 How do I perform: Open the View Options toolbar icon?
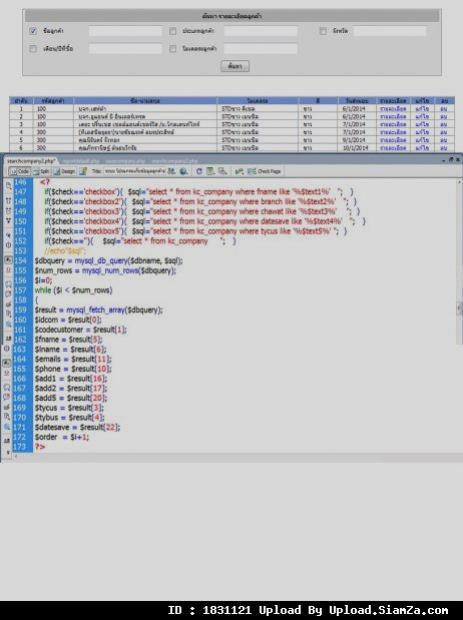(210, 171)
